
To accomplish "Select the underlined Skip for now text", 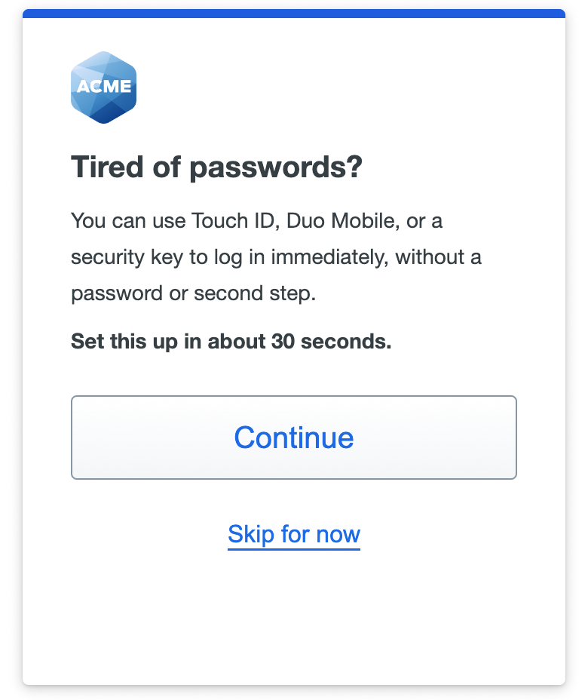I will pos(294,534).
